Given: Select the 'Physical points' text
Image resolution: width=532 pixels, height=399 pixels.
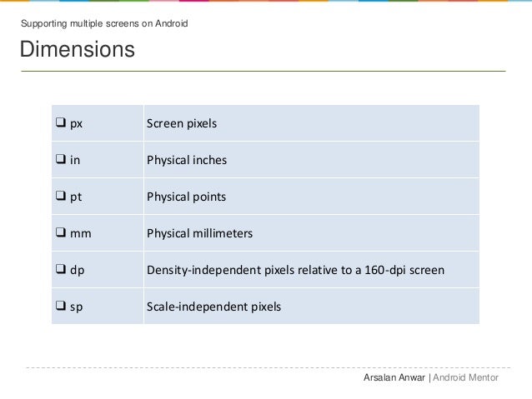Looking at the screenshot, I should [x=186, y=197].
